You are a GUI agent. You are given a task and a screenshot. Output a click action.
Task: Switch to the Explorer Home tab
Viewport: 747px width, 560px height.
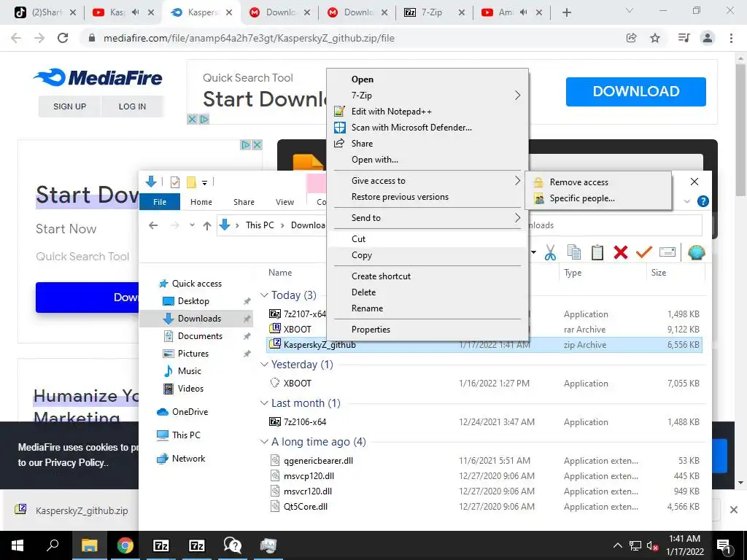point(201,202)
